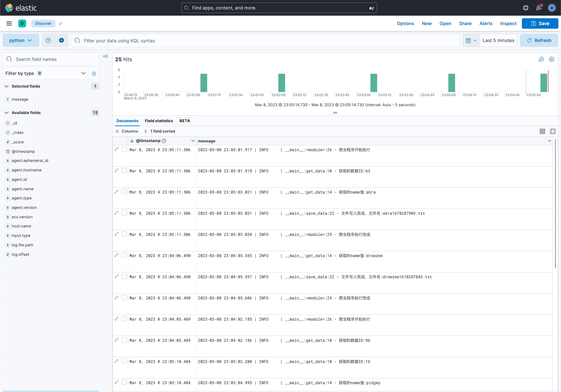Screen dimensions: 561x392
Task: Click the Search field names box
Action: [51, 59]
